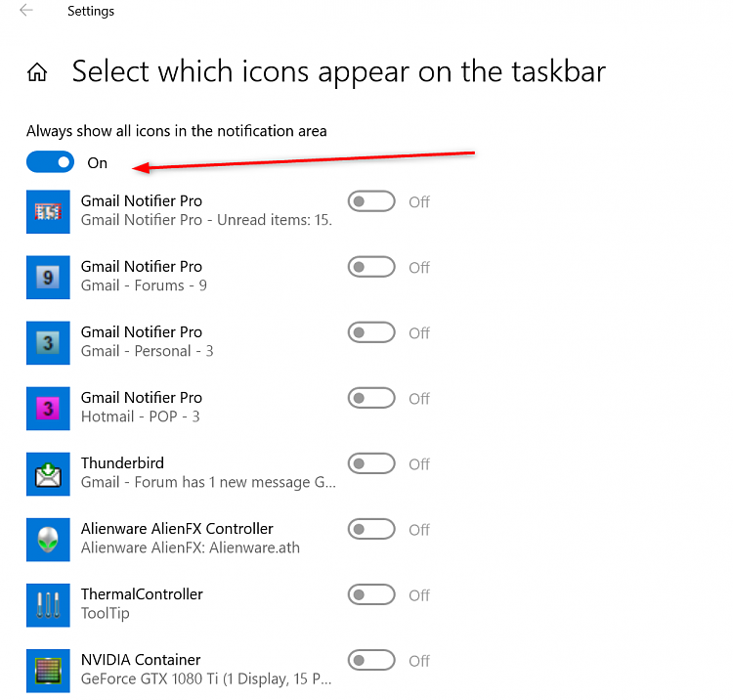This screenshot has height=700, width=733.
Task: Click the Gmail Forums number 9 icon
Action: 48,278
